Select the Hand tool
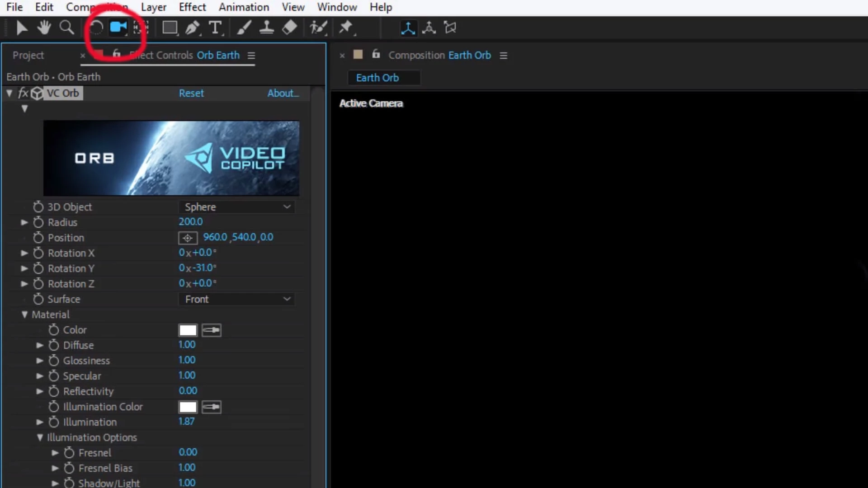The image size is (868, 488). click(44, 28)
